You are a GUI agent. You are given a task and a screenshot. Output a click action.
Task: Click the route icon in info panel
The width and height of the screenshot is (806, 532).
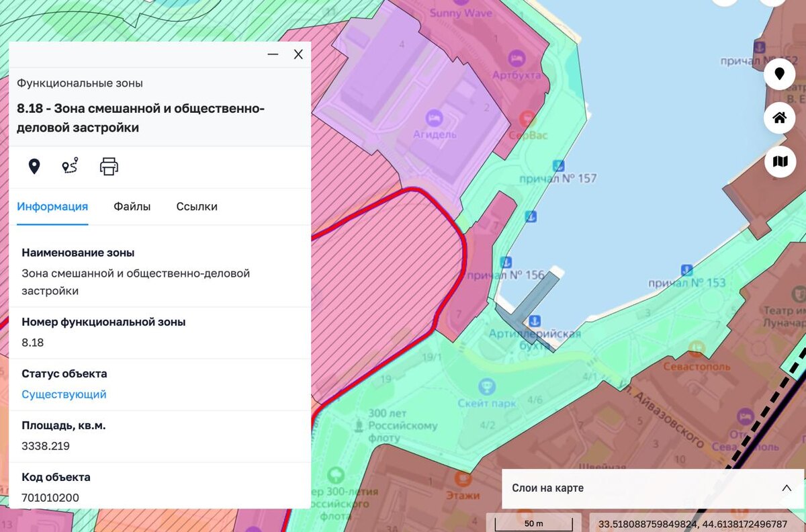click(70, 166)
